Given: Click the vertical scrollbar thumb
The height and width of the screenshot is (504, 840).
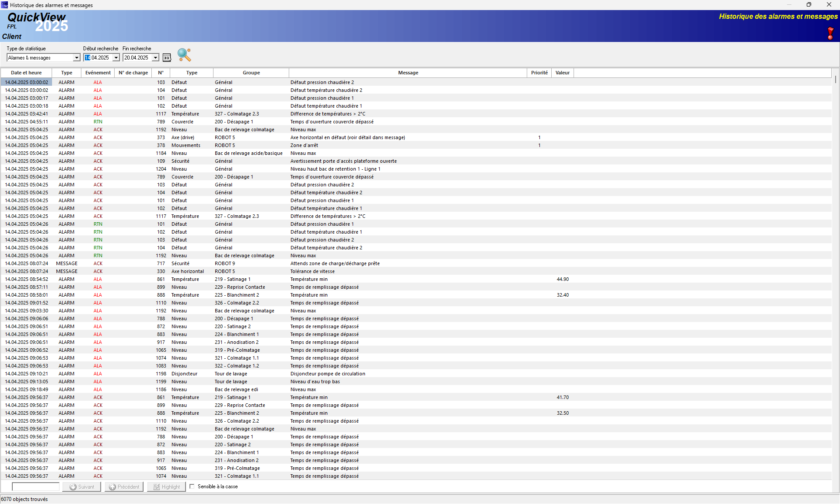Looking at the screenshot, I should [835, 80].
